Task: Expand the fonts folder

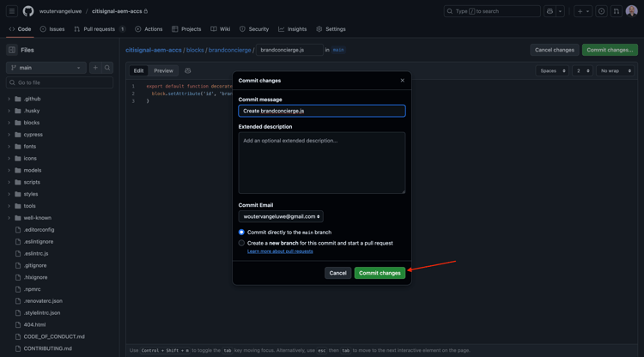Action: point(9,147)
